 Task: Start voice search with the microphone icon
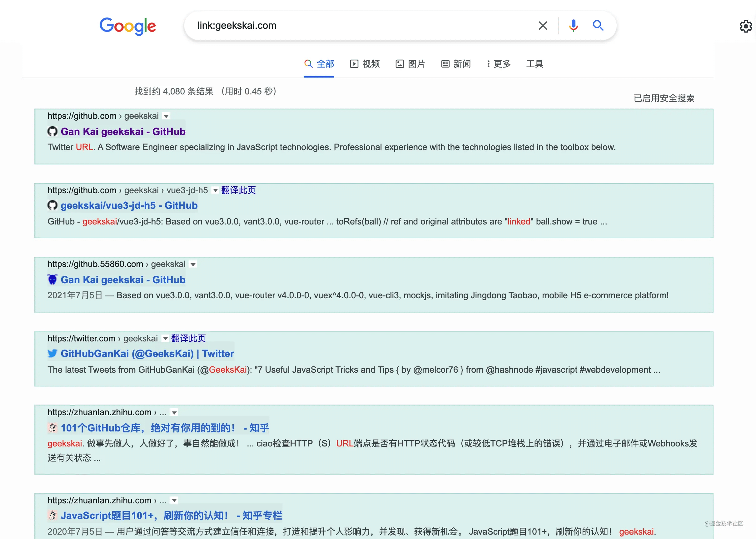(573, 26)
